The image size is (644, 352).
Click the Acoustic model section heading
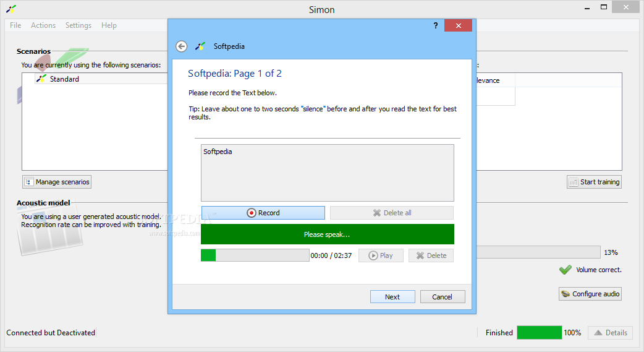pos(43,203)
